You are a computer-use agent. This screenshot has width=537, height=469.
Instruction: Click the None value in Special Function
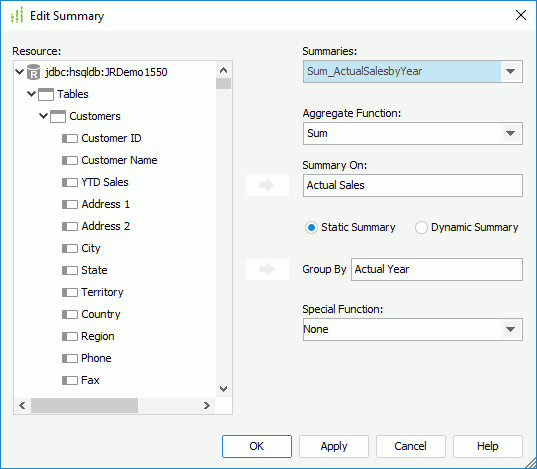pyautogui.click(x=316, y=329)
